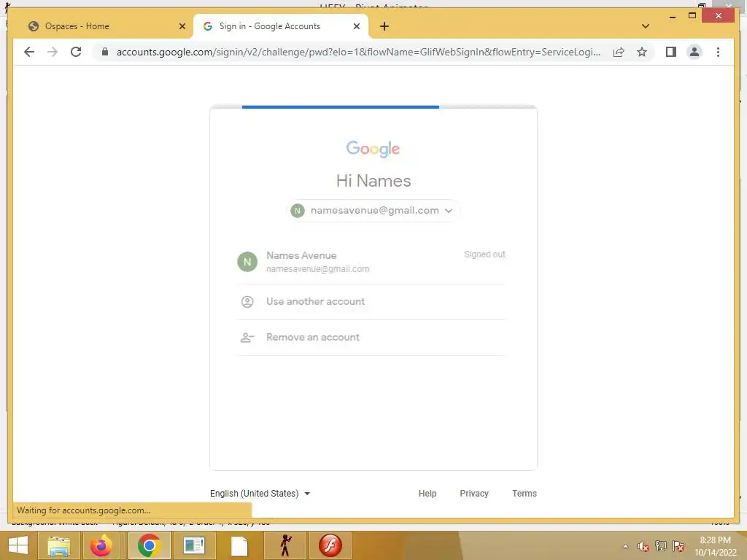Click Remove an account

(371, 338)
